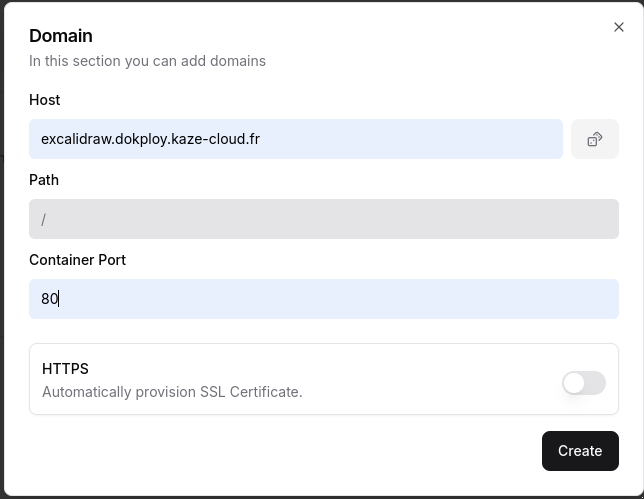Click the Host field label
This screenshot has height=499, width=644.
point(44,100)
